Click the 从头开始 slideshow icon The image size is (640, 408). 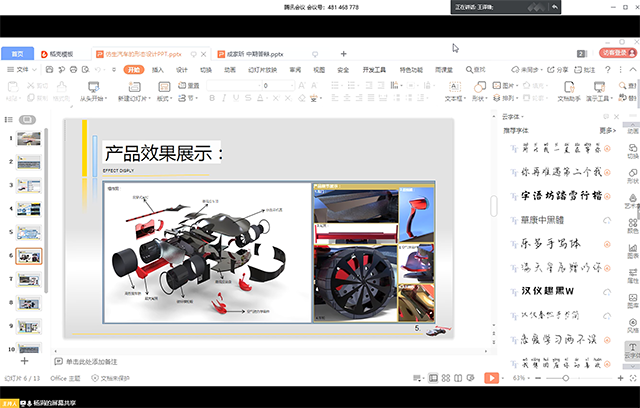(92, 87)
